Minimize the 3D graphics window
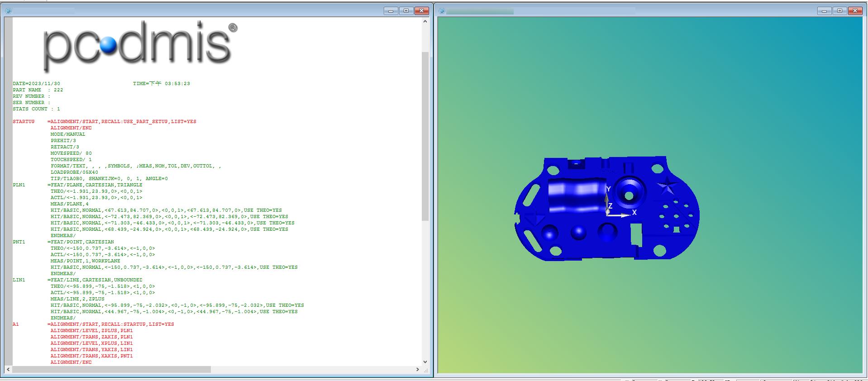The image size is (868, 381). tap(824, 11)
